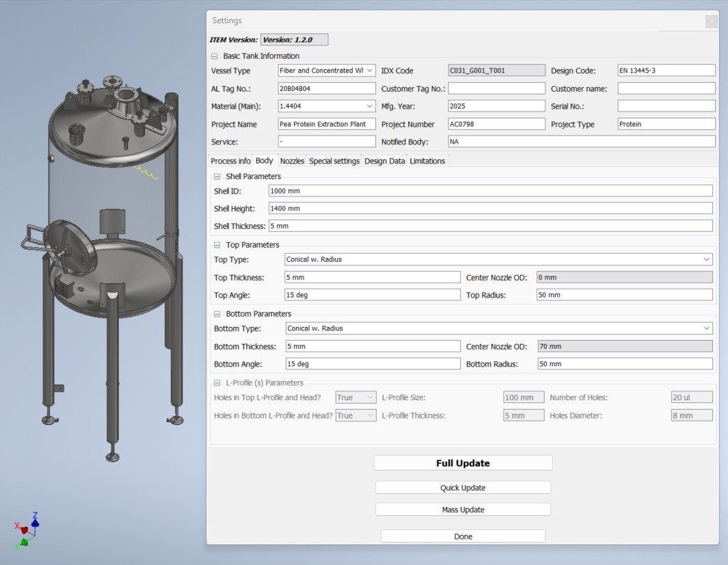The height and width of the screenshot is (565, 728).
Task: Click the Shell Height field
Action: point(490,209)
